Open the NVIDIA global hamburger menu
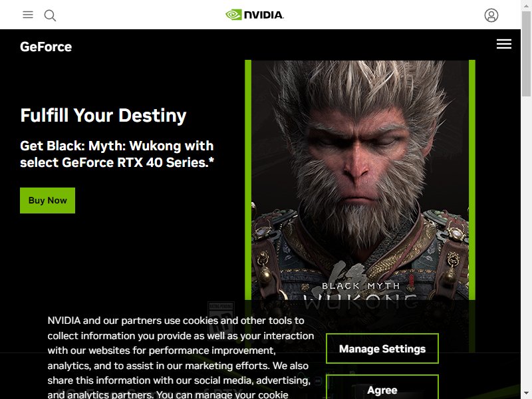This screenshot has width=532, height=399. (x=28, y=15)
